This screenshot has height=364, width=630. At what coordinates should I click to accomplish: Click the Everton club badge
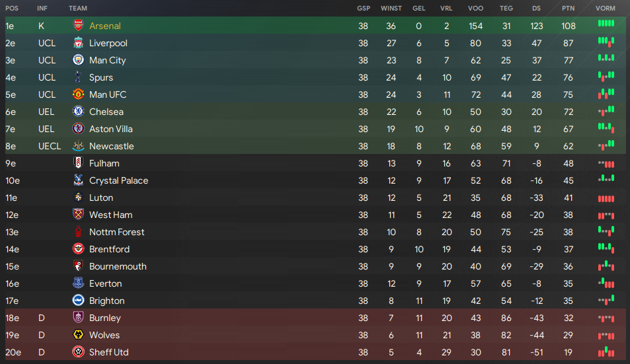pos(78,283)
